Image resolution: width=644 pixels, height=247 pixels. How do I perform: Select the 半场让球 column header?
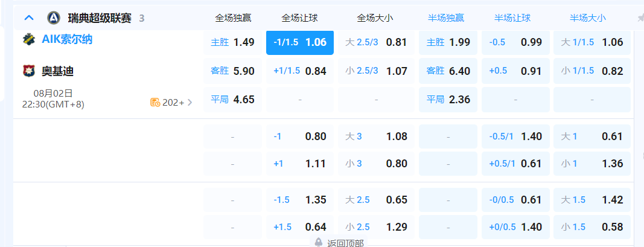512,18
